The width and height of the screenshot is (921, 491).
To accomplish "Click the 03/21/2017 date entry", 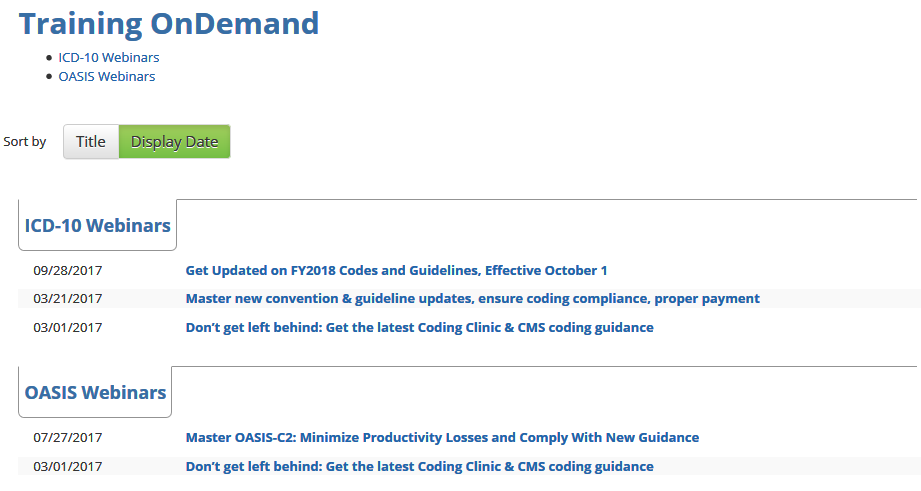I will click(68, 298).
